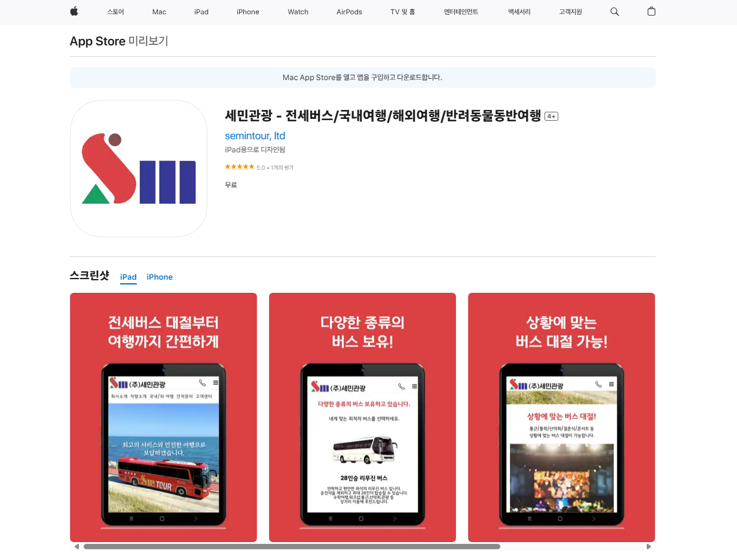The height and width of the screenshot is (560, 737).
Task: Open the AirPods menu item
Action: 349,12
